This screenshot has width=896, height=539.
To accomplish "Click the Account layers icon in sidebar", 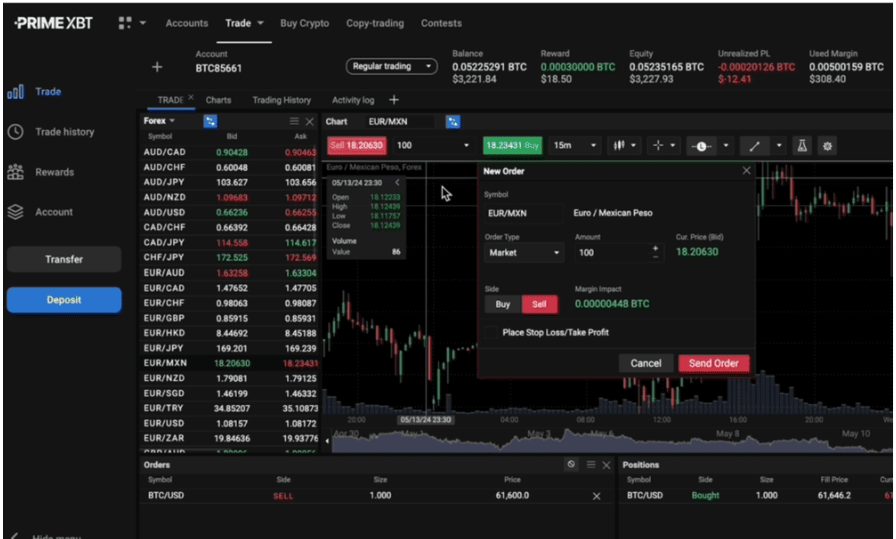I will tap(15, 212).
